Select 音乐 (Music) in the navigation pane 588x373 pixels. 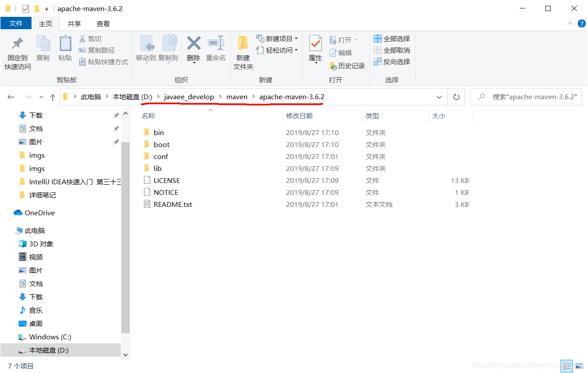[x=36, y=310]
